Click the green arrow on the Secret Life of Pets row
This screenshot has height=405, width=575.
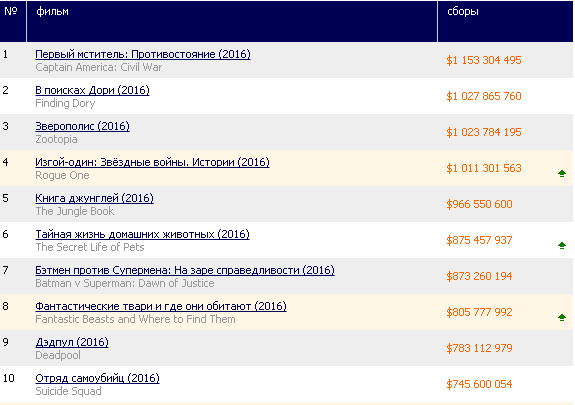(561, 245)
